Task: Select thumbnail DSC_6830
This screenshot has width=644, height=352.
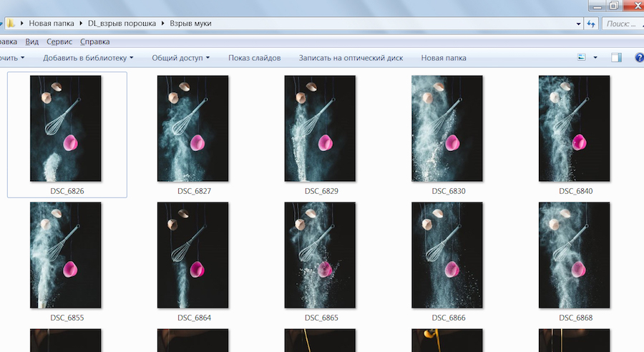Action: 447,129
